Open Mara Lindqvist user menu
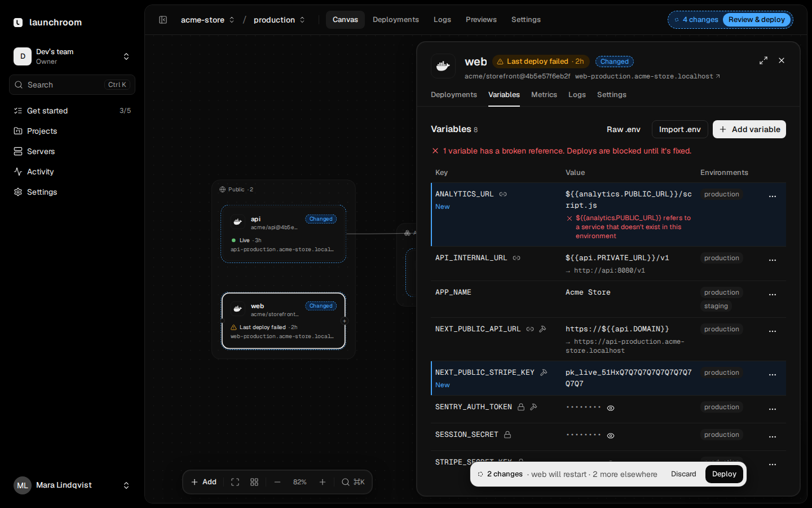The width and height of the screenshot is (812, 508). [x=72, y=485]
